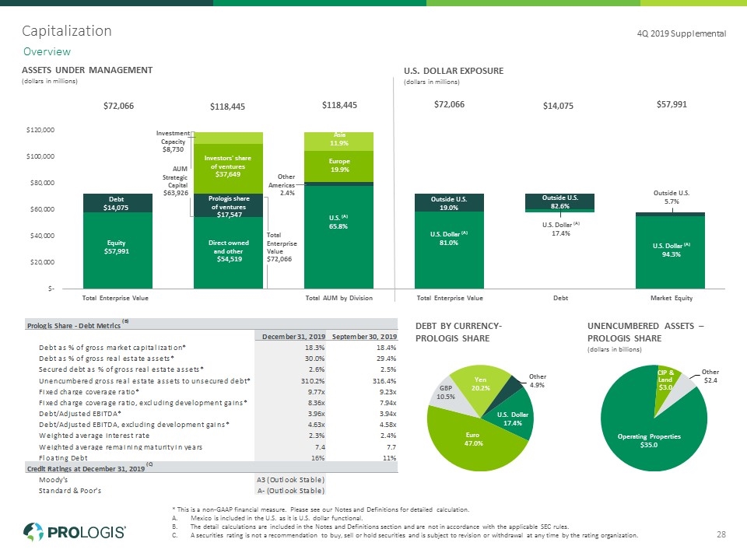Click the 'Total AUM by Division' axis label
747x560 pixels.
click(338, 298)
